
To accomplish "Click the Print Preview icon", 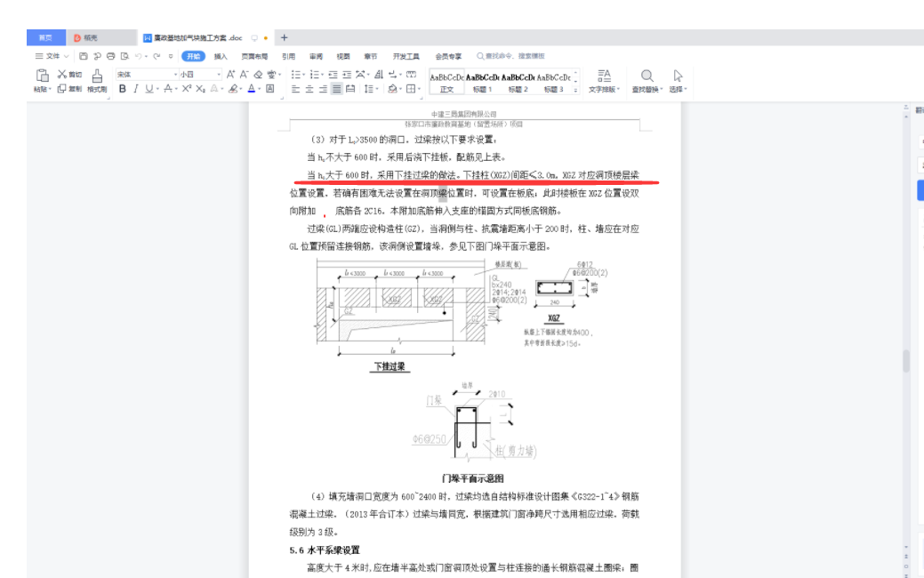I will click(x=125, y=56).
